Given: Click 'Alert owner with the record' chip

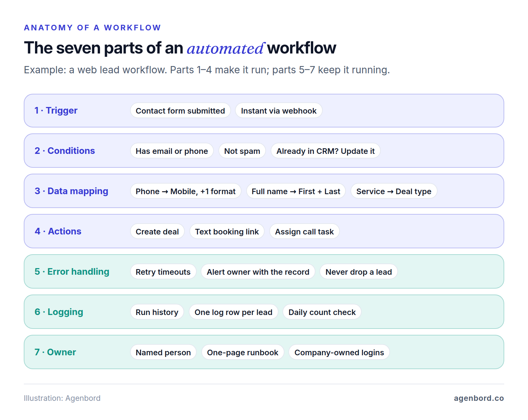Looking at the screenshot, I should pos(258,272).
